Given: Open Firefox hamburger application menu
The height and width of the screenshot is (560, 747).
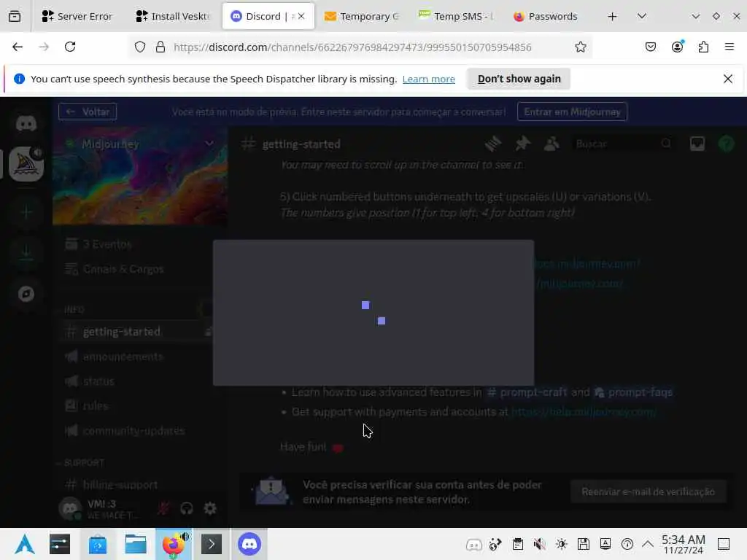Looking at the screenshot, I should (729, 47).
